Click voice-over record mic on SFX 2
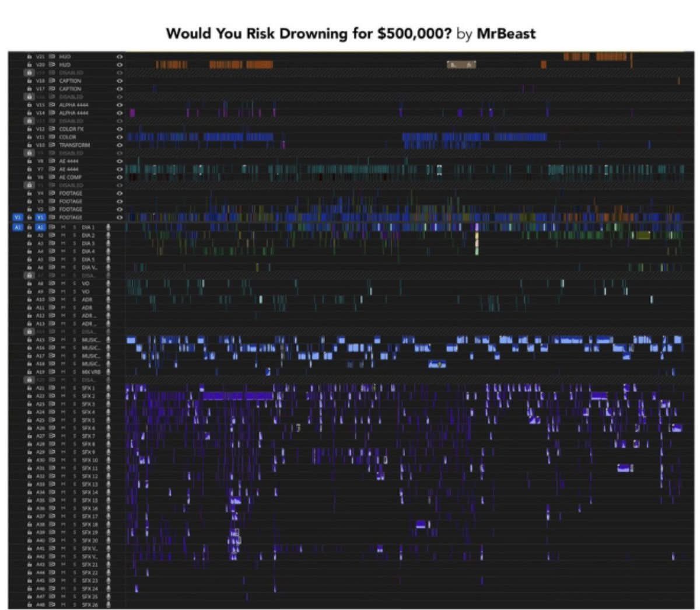 click(108, 396)
